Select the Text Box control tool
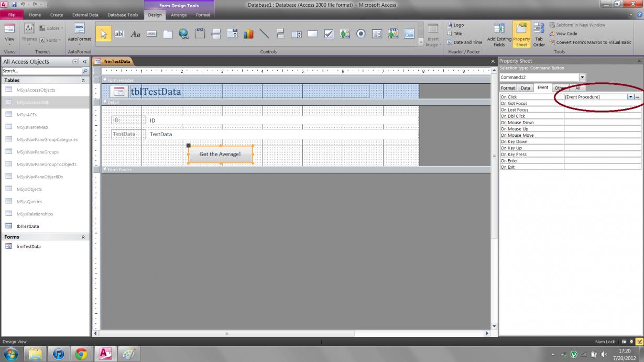Image resolution: width=644 pixels, height=362 pixels. (x=119, y=34)
